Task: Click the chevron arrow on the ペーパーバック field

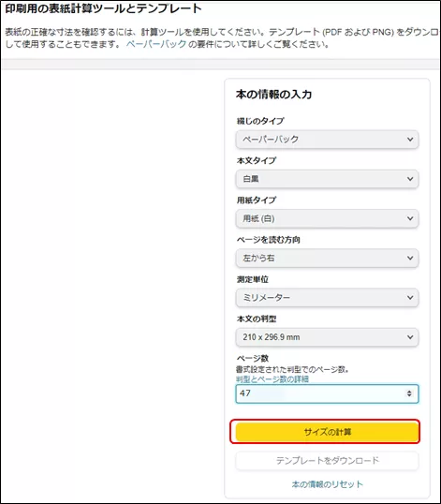Action: tap(410, 140)
